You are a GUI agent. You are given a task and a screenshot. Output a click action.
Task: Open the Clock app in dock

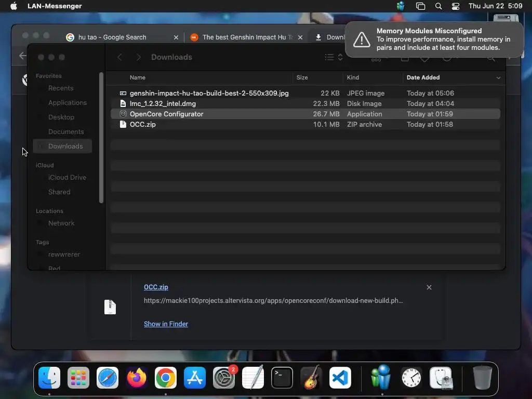pos(411,378)
